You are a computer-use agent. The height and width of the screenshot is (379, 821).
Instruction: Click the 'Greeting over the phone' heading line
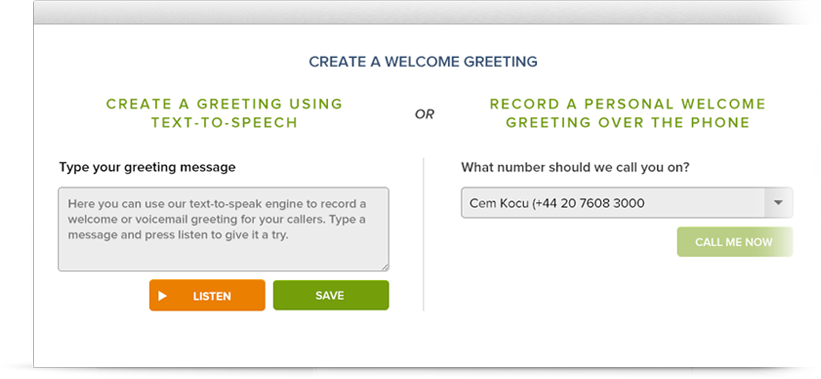(628, 122)
